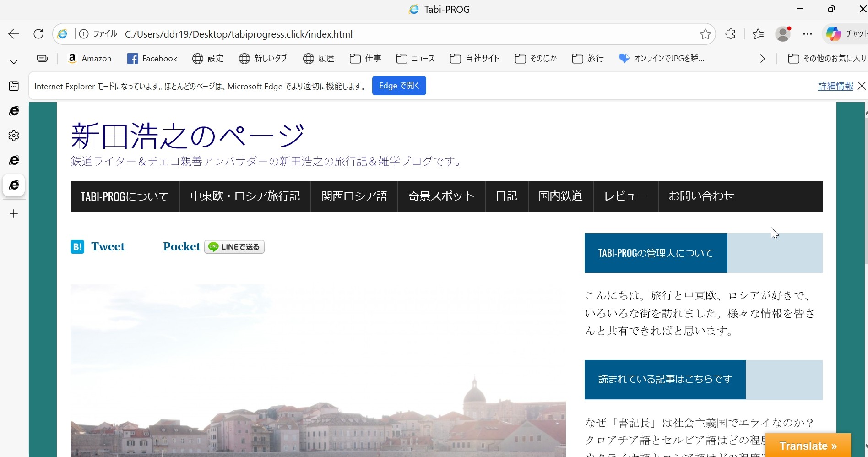Open the sidebar settings gear icon

(x=14, y=136)
